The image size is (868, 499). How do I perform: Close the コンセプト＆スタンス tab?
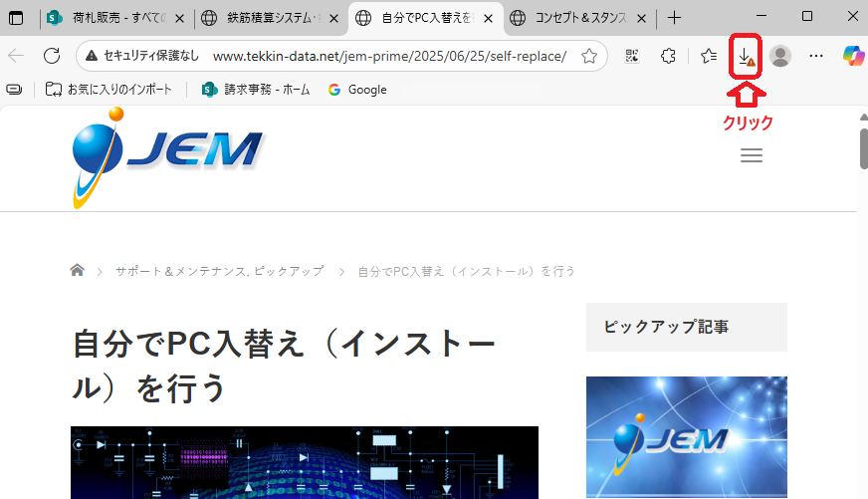642,18
